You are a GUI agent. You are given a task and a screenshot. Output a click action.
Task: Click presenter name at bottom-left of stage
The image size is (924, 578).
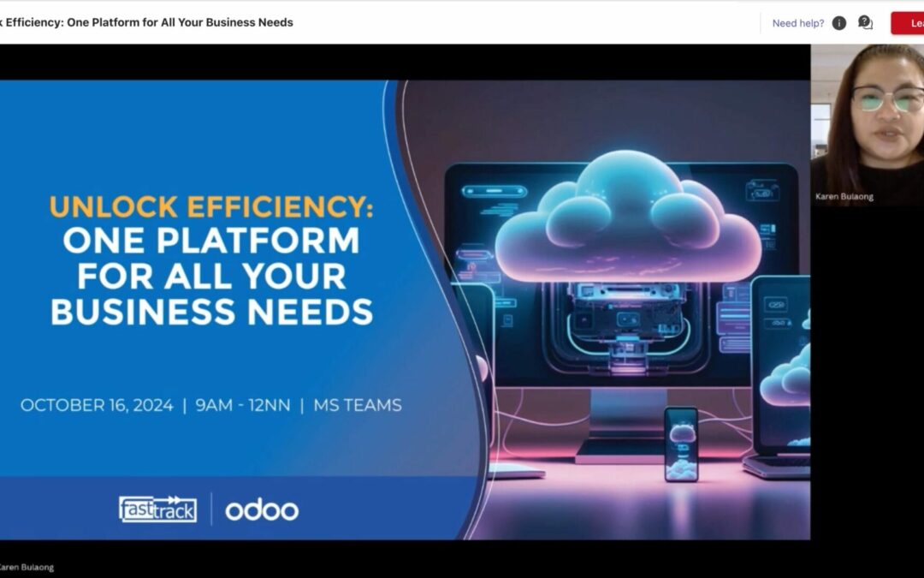pyautogui.click(x=27, y=567)
